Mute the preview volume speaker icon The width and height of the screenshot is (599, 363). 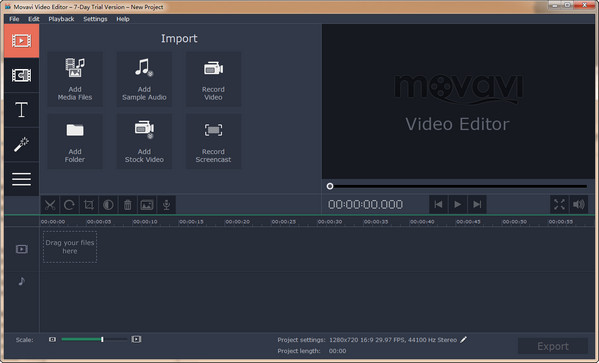tap(579, 204)
